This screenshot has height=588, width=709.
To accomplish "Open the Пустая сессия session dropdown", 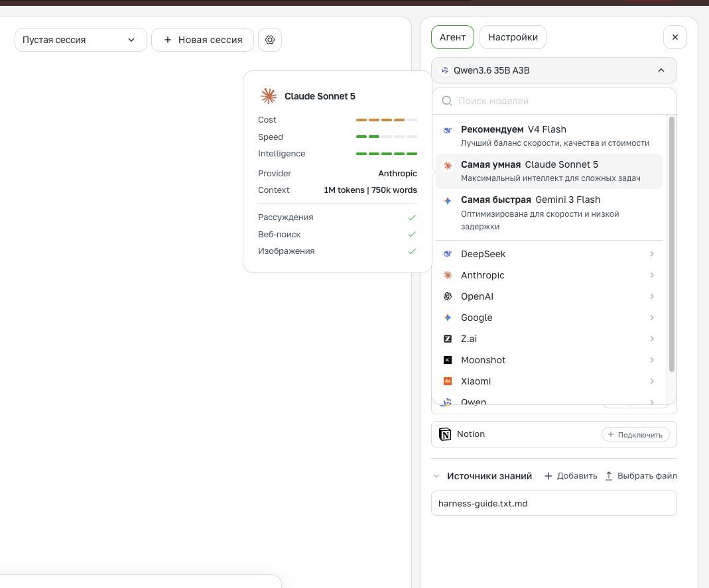I will [x=81, y=40].
